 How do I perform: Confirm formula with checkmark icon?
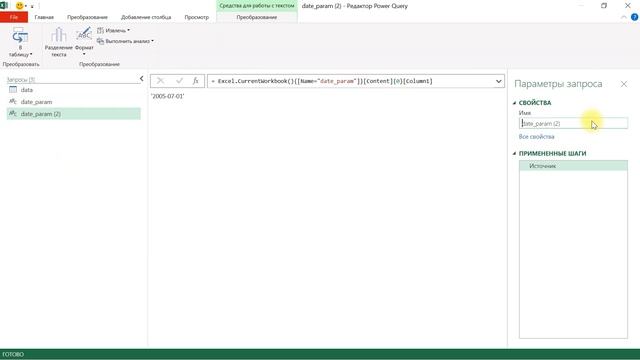click(x=179, y=81)
